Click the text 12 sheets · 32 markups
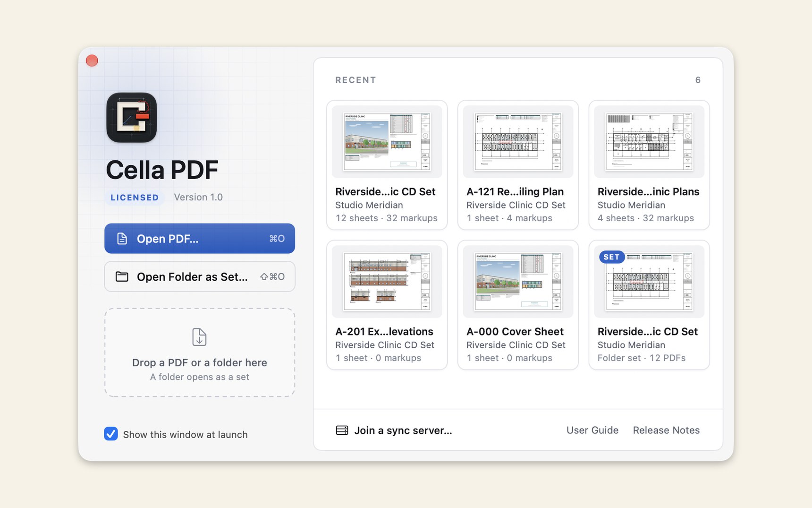Screen dimensions: 812x508 click(x=387, y=218)
